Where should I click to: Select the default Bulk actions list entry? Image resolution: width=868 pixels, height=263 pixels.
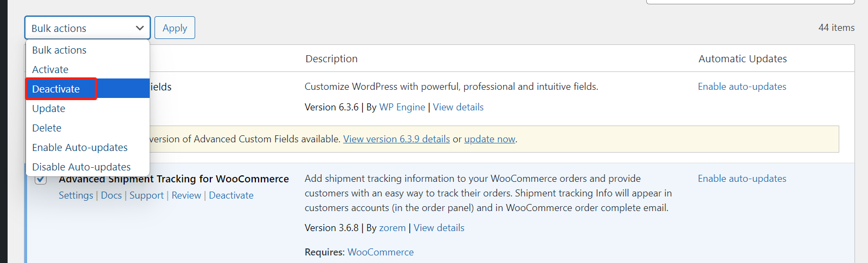59,50
